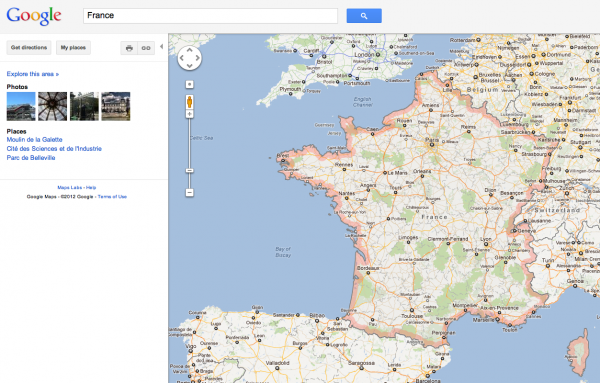
Task: Collapse the side panel with arrow
Action: pyautogui.click(x=161, y=46)
